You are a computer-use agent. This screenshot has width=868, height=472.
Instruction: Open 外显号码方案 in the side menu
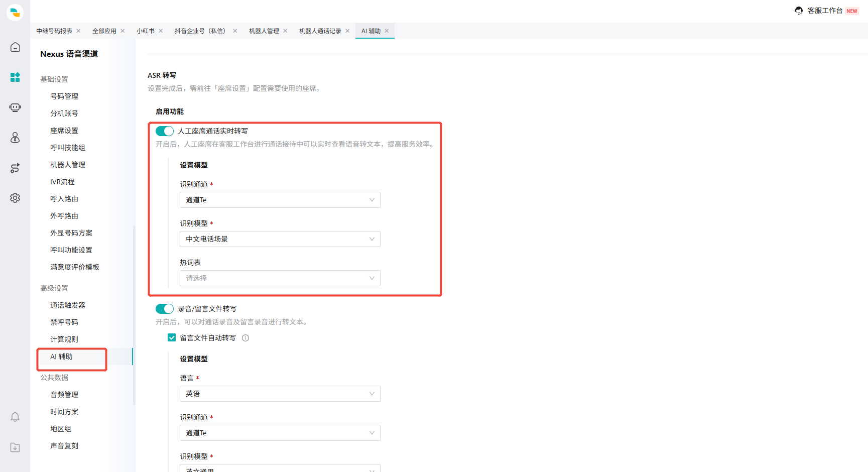pos(71,233)
